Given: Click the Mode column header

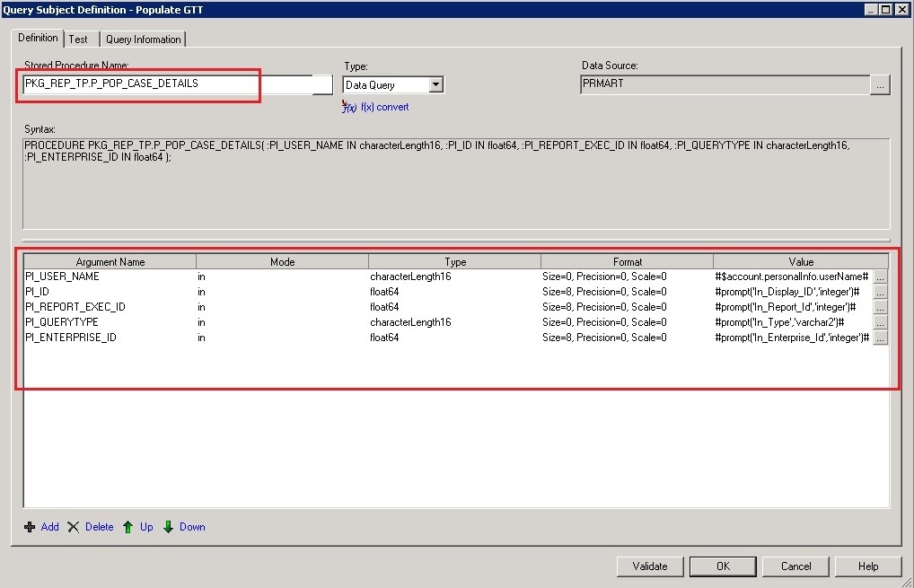Looking at the screenshot, I should [282, 261].
